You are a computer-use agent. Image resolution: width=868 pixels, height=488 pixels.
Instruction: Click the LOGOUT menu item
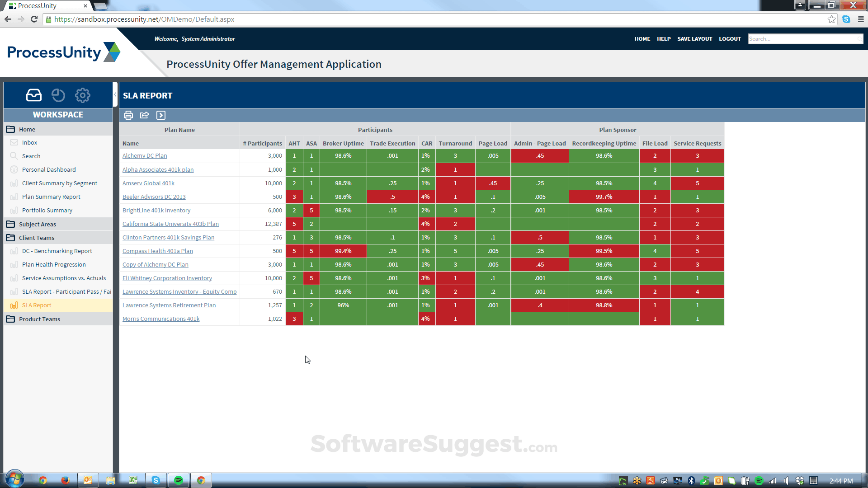click(730, 39)
